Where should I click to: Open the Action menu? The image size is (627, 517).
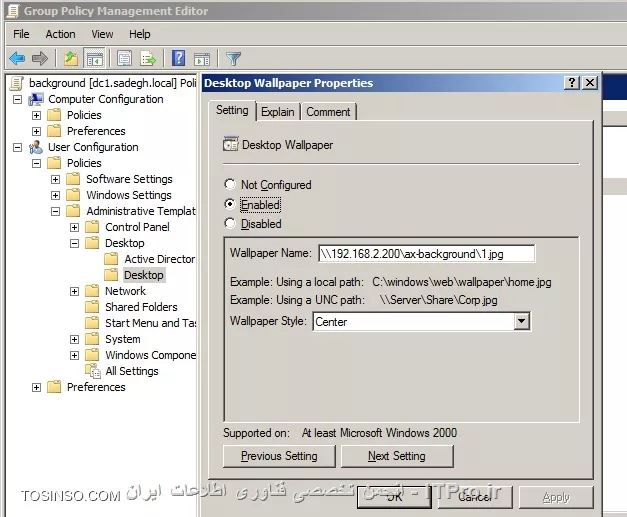click(x=60, y=34)
